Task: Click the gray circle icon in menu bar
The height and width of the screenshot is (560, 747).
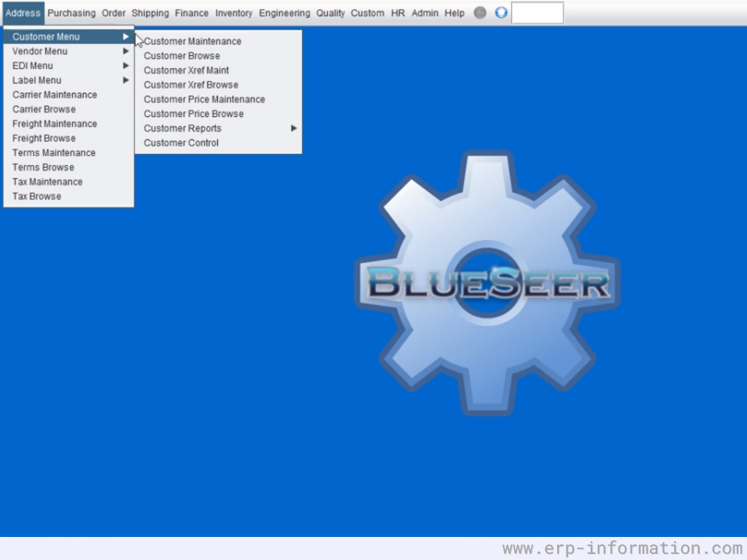Action: pos(480,12)
